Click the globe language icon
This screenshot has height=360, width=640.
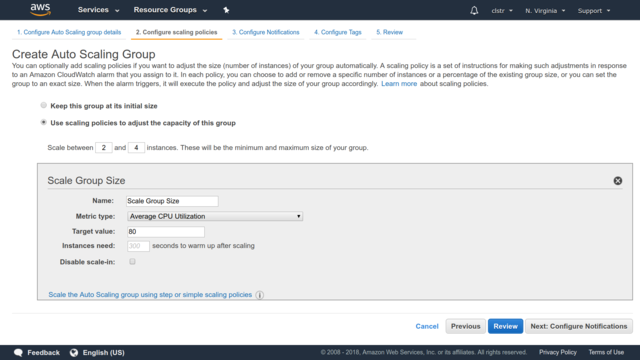pyautogui.click(x=74, y=353)
